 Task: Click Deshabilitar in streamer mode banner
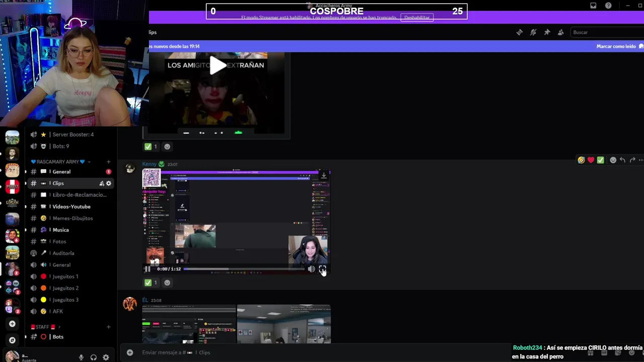point(417,18)
